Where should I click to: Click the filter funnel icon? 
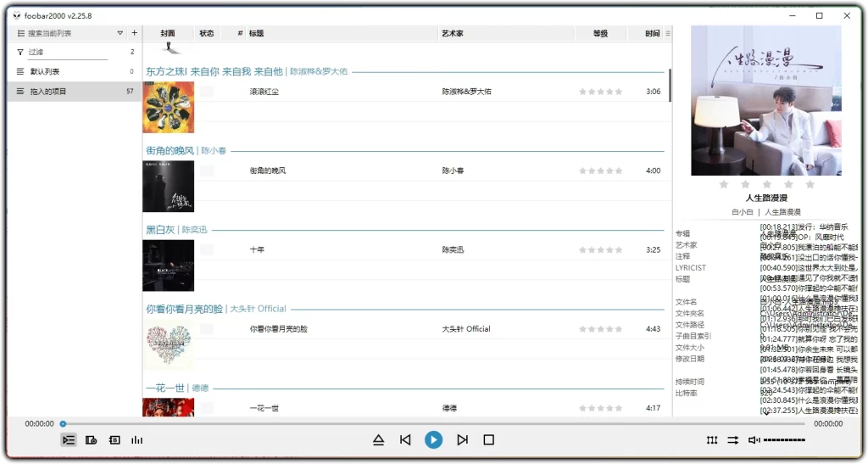pos(20,52)
